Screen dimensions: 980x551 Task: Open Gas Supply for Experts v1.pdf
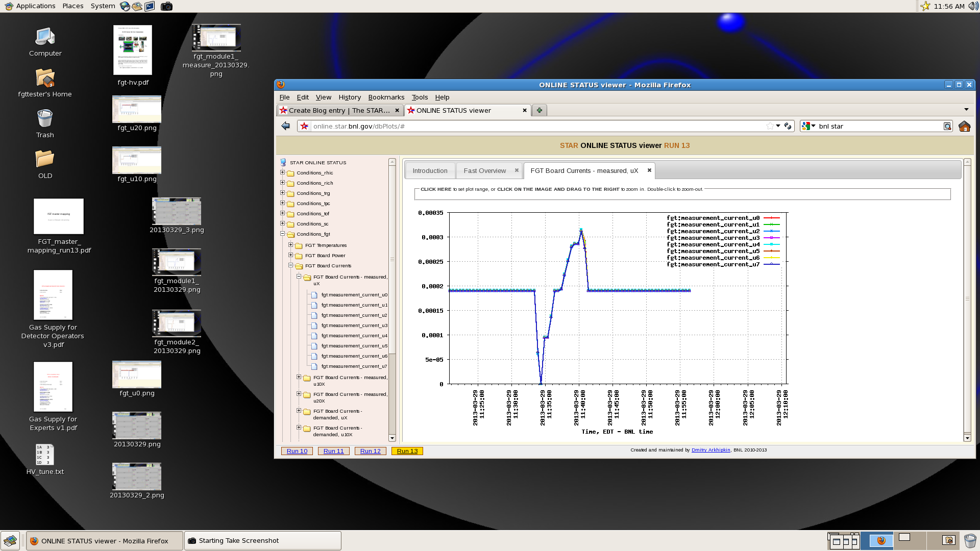pos(53,387)
